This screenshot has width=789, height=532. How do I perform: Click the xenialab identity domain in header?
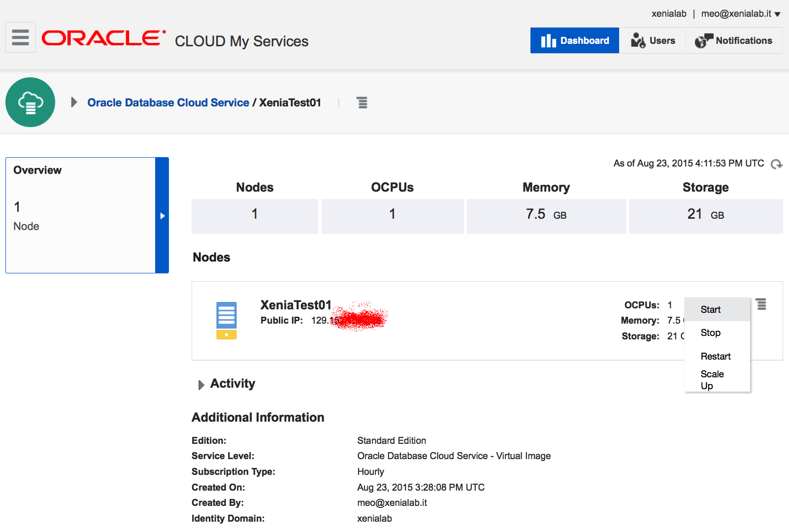[669, 14]
